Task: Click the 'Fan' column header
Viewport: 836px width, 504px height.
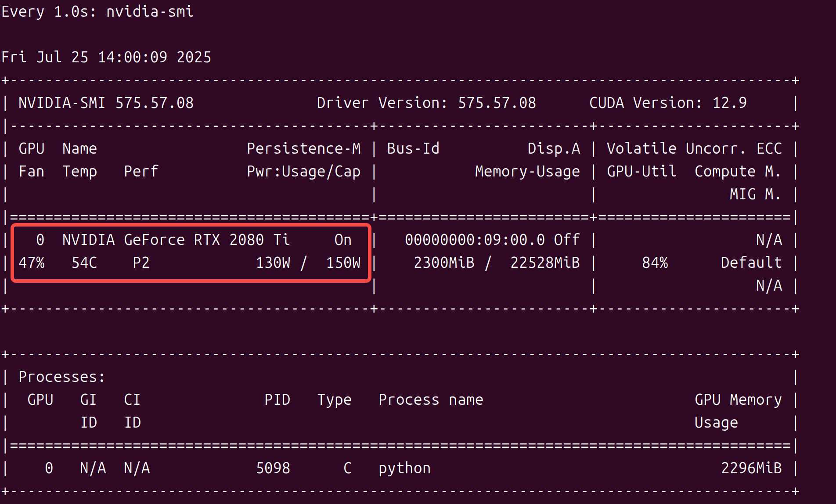Action: (x=32, y=171)
